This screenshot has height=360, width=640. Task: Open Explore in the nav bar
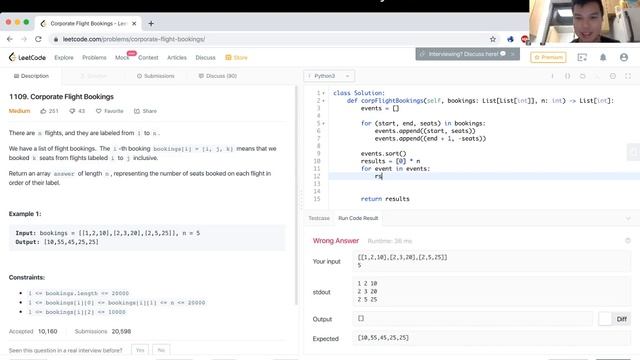click(64, 58)
